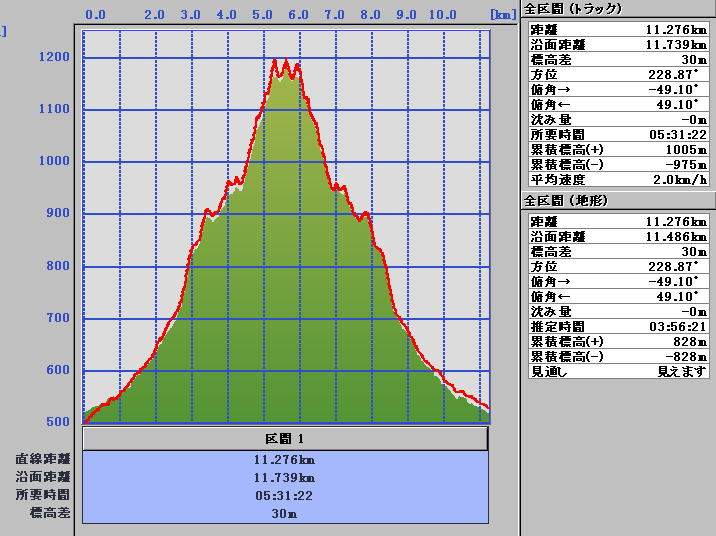Click the [km] unit label
The height and width of the screenshot is (536, 716).
[501, 15]
